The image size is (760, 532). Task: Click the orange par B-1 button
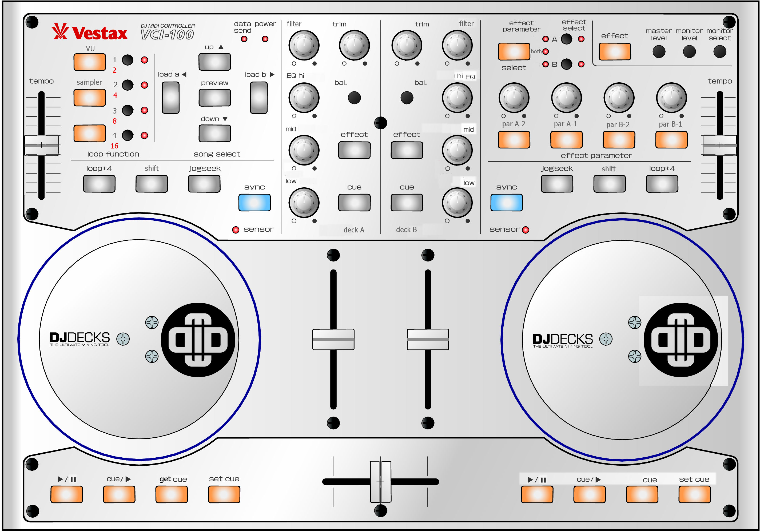point(671,140)
